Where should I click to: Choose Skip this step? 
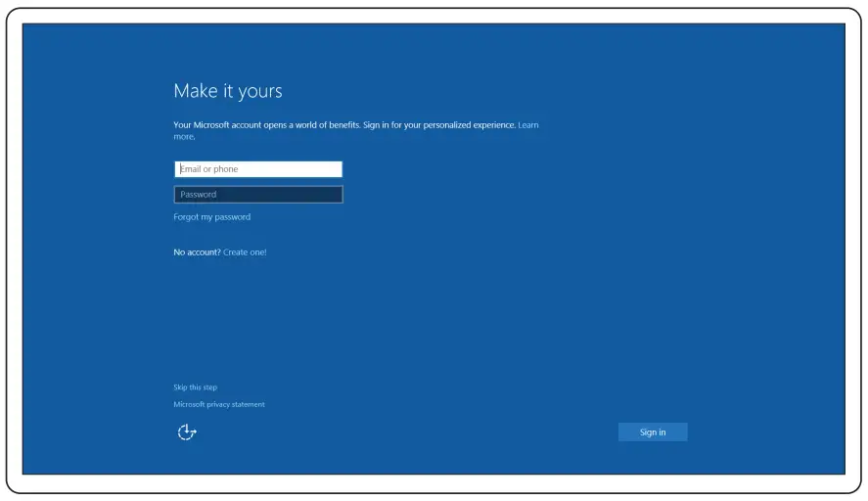[196, 387]
